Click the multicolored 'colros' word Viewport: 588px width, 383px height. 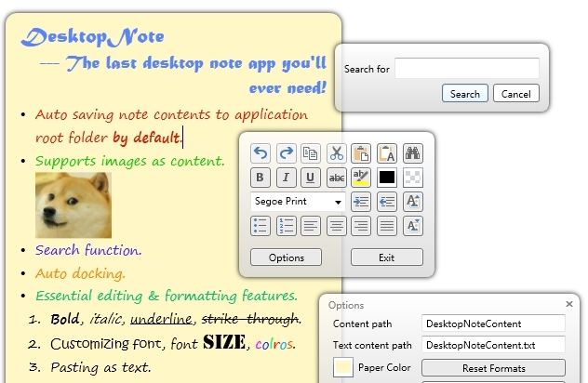tap(274, 344)
